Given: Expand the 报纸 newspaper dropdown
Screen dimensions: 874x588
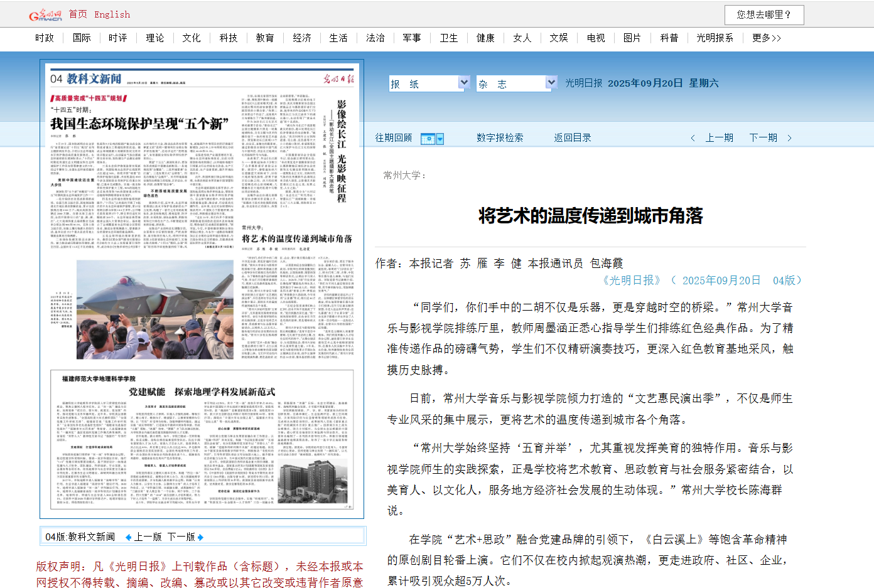Looking at the screenshot, I should tap(464, 83).
